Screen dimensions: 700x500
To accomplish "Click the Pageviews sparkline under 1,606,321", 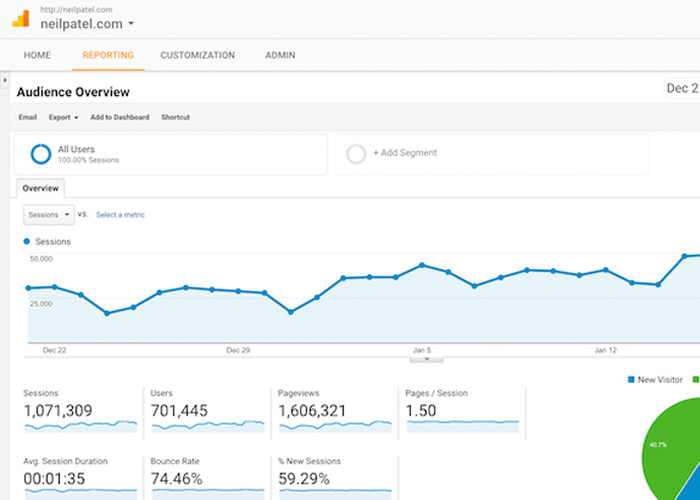I will [x=334, y=425].
